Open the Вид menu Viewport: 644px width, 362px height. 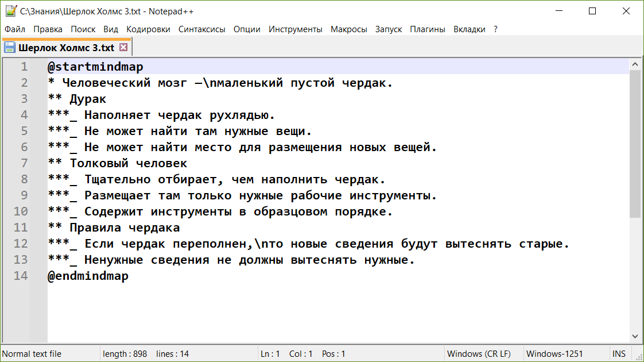[111, 29]
